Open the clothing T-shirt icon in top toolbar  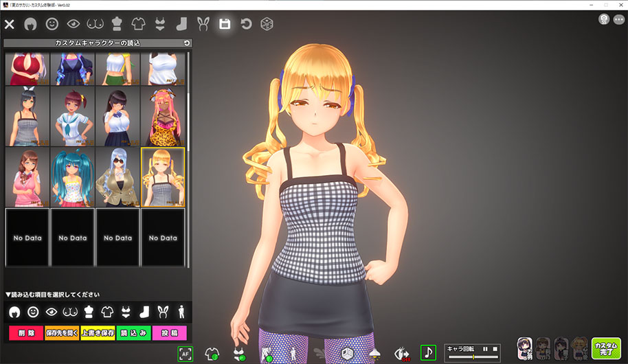coord(138,25)
